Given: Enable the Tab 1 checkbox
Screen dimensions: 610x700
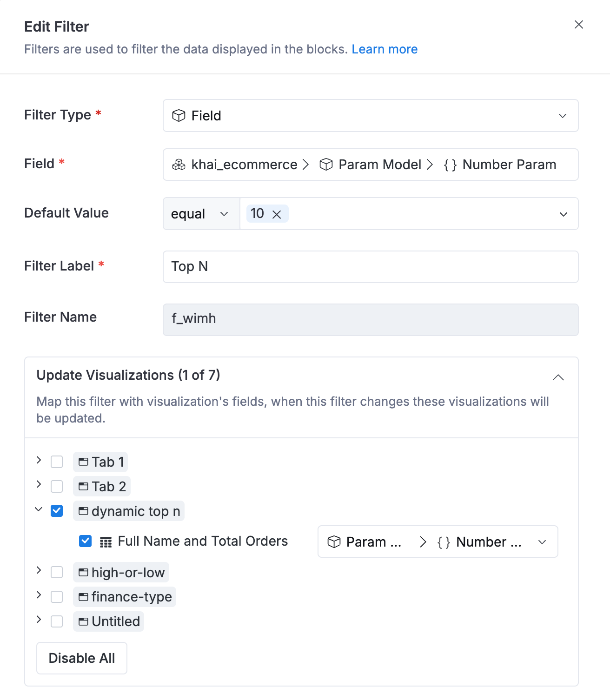Looking at the screenshot, I should pos(57,462).
